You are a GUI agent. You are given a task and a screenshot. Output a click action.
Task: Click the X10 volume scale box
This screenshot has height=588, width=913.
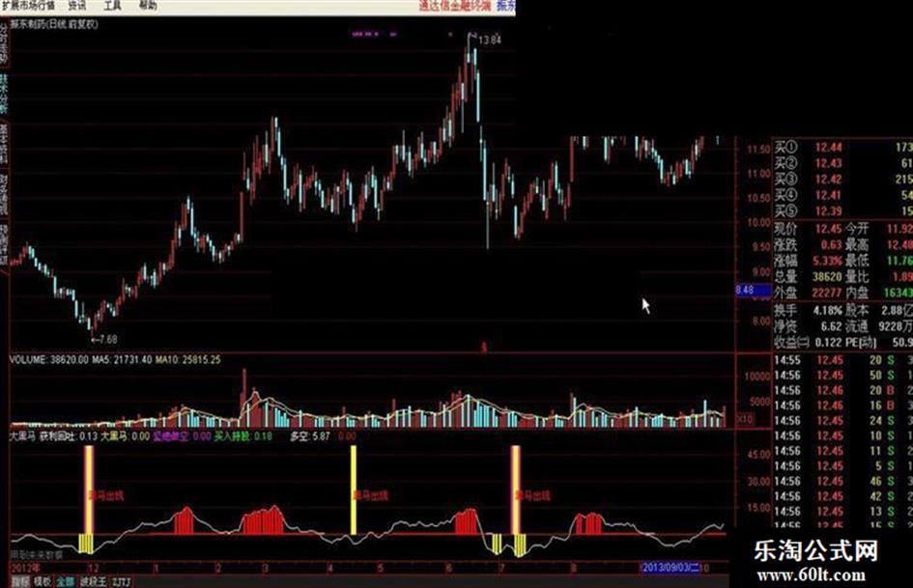point(745,419)
